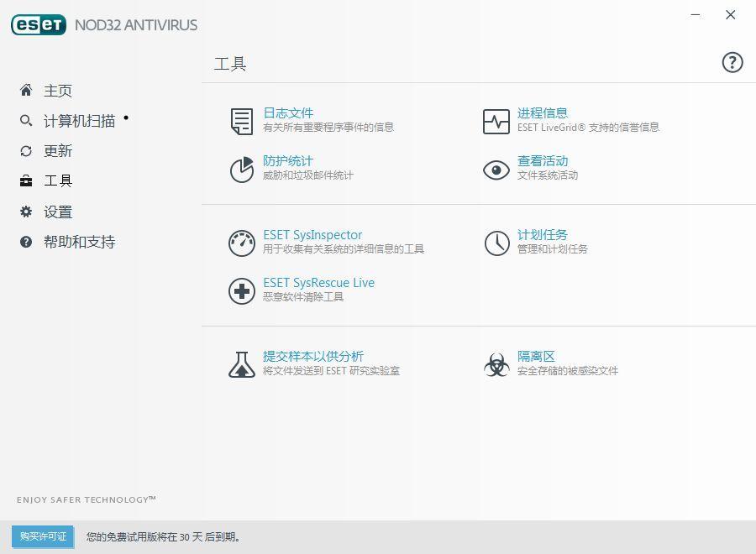The height and width of the screenshot is (554, 756).
Task: Open the 计算机扫描 section
Action: pos(80,121)
